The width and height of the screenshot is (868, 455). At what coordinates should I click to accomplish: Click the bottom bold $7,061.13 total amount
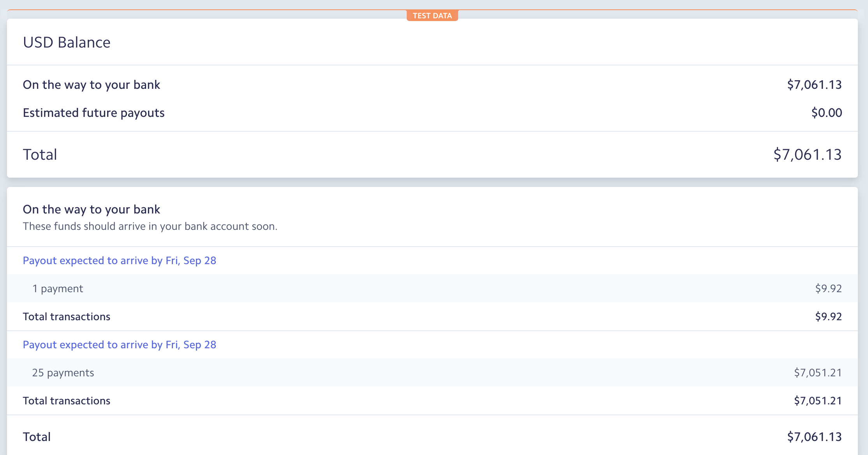coord(814,437)
